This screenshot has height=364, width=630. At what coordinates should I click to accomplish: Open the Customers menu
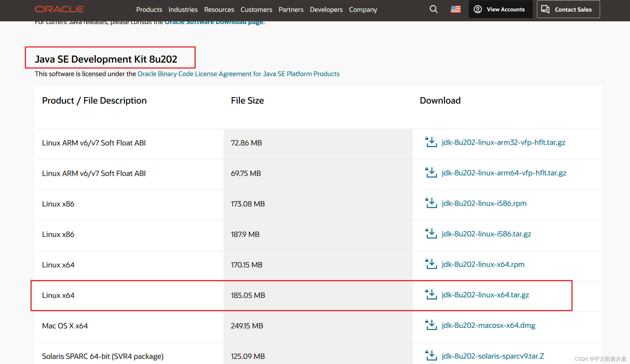pyautogui.click(x=256, y=10)
